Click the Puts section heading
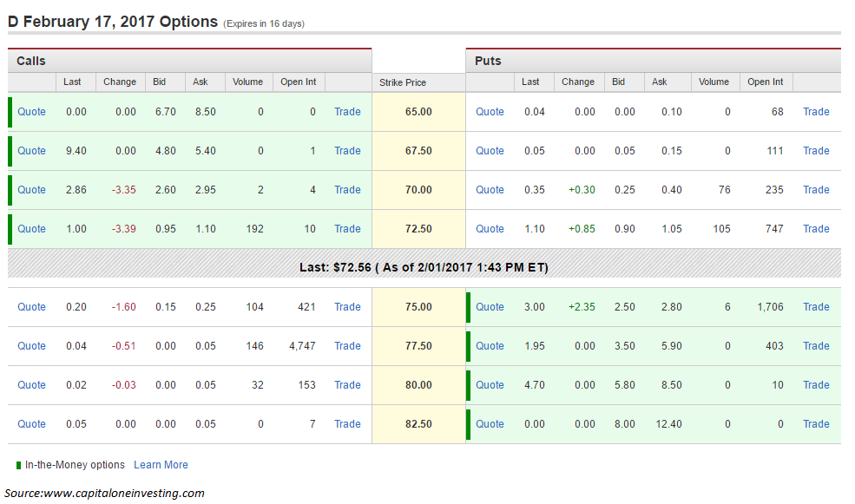 click(x=488, y=61)
